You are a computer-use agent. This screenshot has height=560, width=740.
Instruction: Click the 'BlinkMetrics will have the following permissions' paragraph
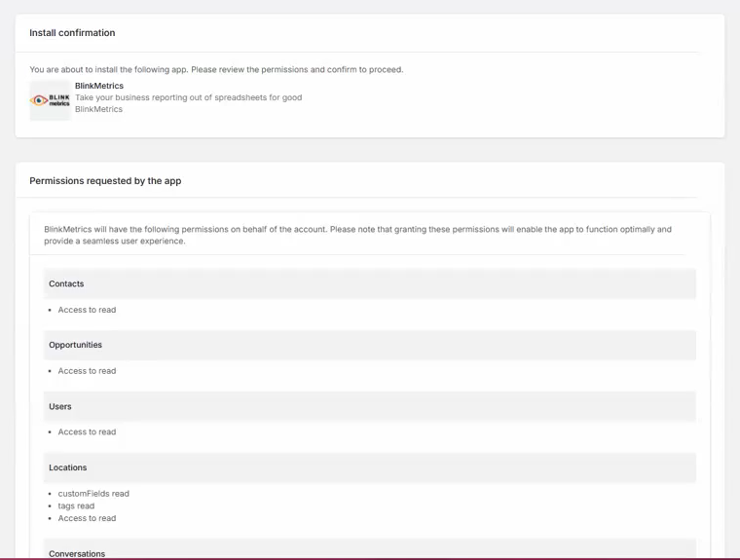click(357, 235)
